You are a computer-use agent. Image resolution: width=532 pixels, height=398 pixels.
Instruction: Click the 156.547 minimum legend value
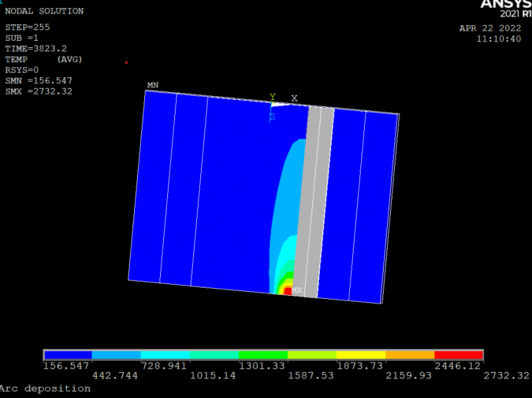pyautogui.click(x=66, y=366)
